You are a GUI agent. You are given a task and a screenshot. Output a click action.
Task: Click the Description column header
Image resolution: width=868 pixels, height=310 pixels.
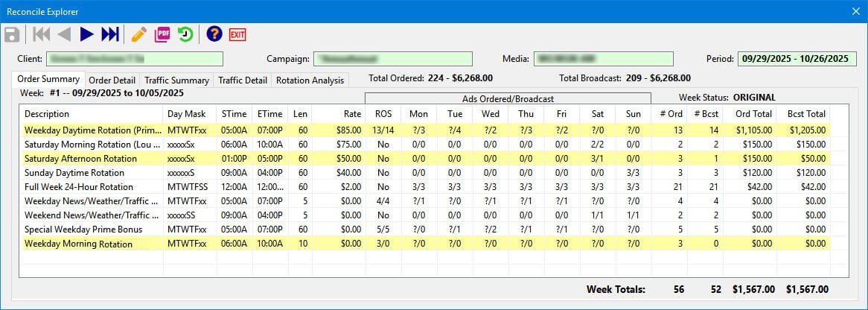[92, 114]
